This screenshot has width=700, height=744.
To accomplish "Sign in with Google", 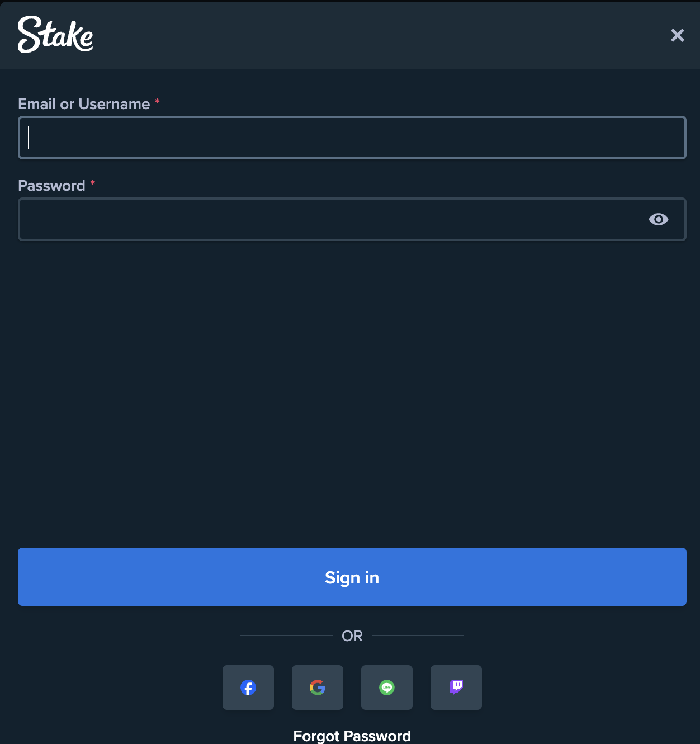I will pos(318,688).
